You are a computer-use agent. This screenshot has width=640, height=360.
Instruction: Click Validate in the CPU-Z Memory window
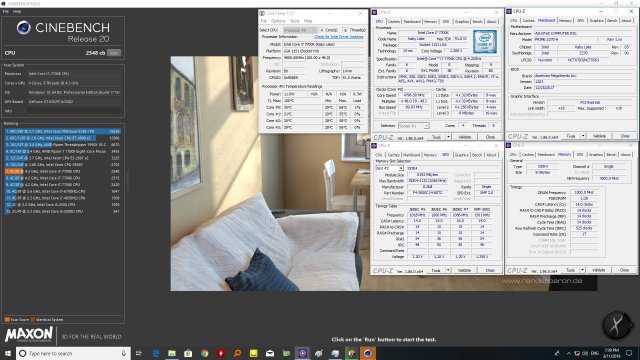599,270
